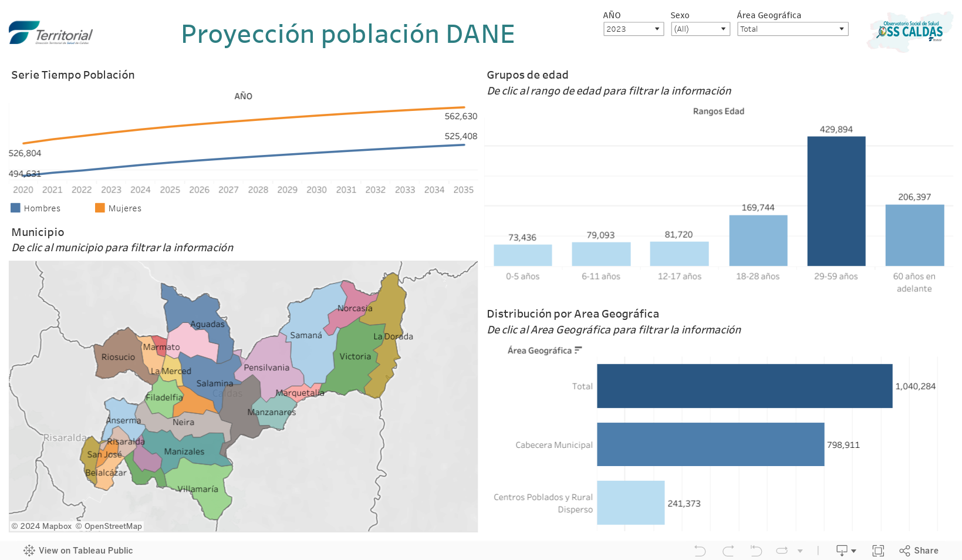Click the 2030 year axis label

point(316,190)
